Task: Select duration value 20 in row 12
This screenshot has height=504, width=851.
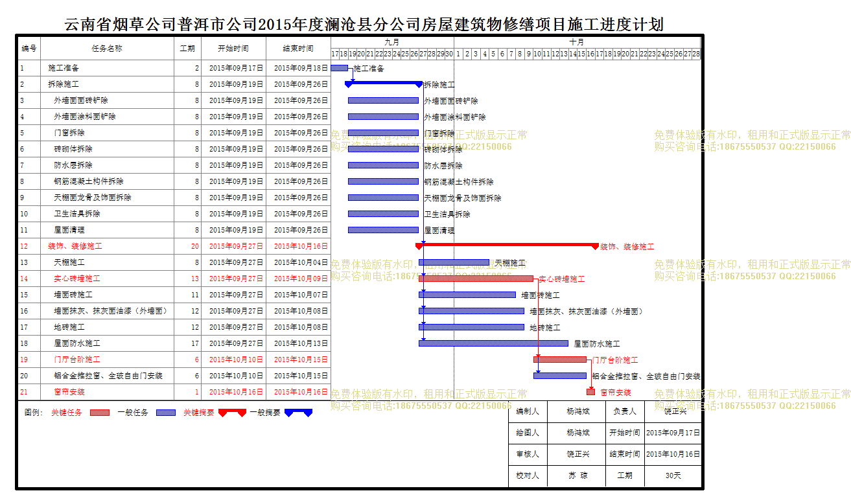Action: point(195,246)
